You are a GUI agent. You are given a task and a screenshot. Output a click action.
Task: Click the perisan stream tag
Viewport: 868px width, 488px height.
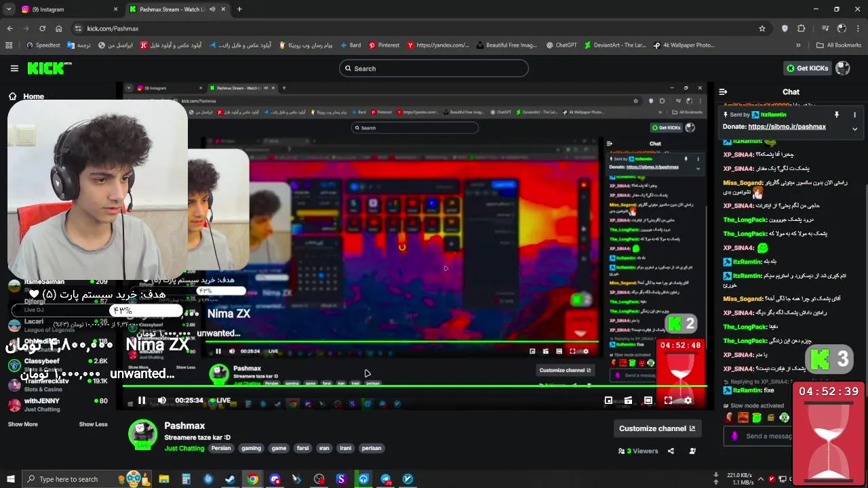pyautogui.click(x=372, y=448)
